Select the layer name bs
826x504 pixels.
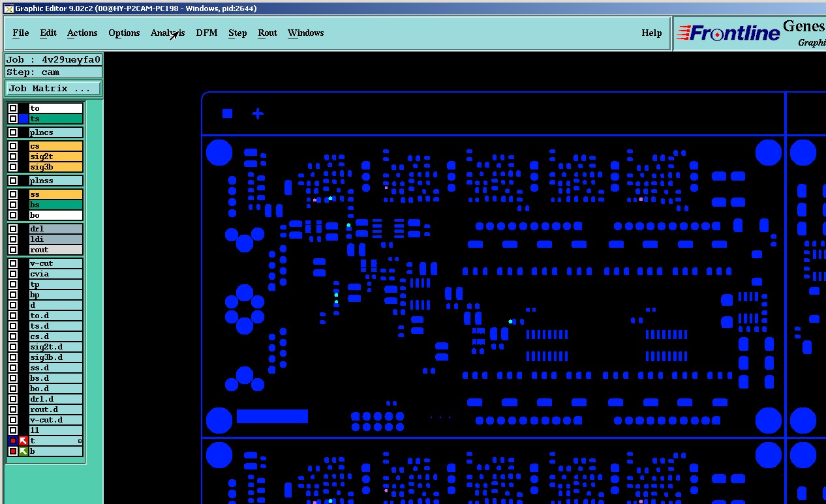(x=56, y=205)
